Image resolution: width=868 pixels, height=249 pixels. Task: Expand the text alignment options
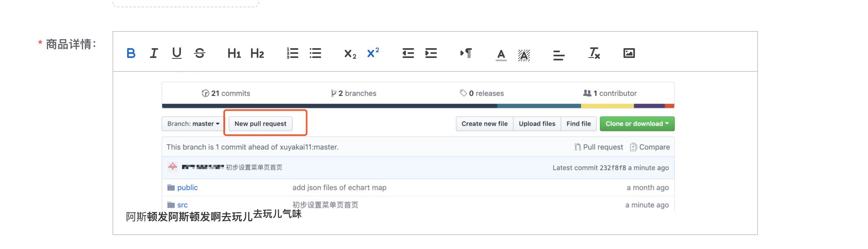coord(559,55)
